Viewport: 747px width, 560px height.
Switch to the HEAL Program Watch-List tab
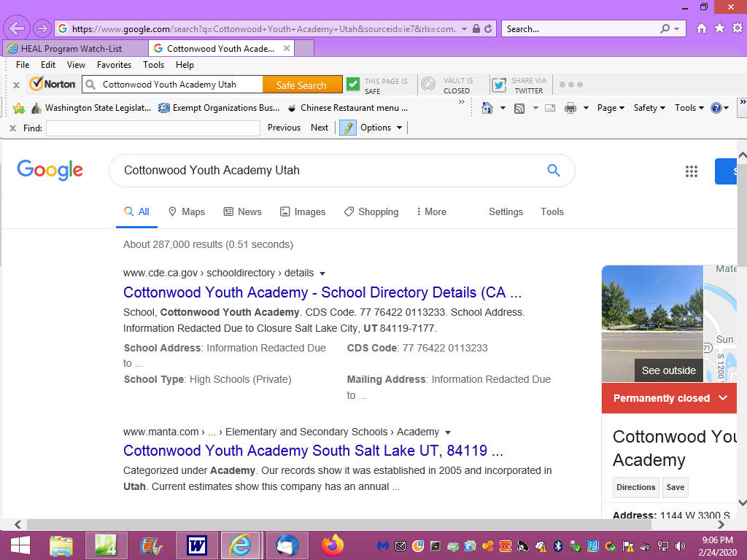point(75,49)
